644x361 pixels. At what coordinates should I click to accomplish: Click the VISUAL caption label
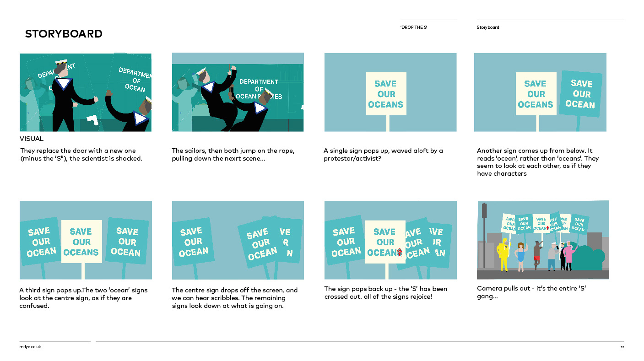pyautogui.click(x=32, y=139)
